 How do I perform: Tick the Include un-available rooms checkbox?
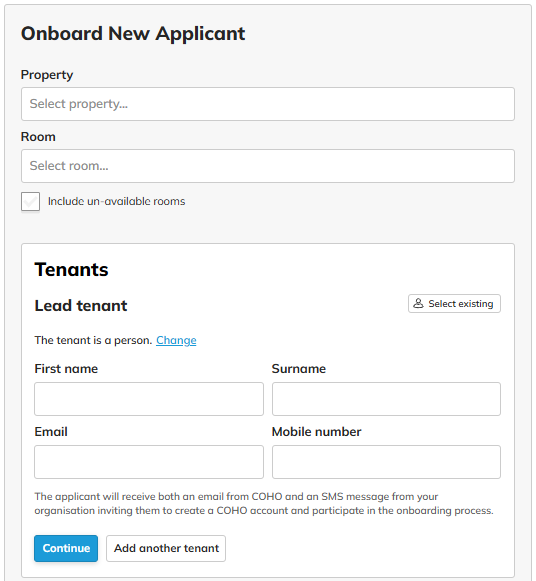pos(30,202)
